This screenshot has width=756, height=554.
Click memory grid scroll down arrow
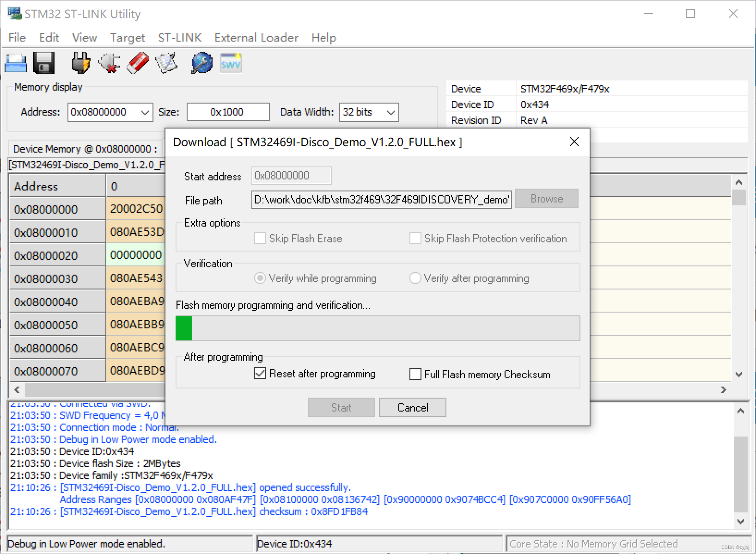739,375
